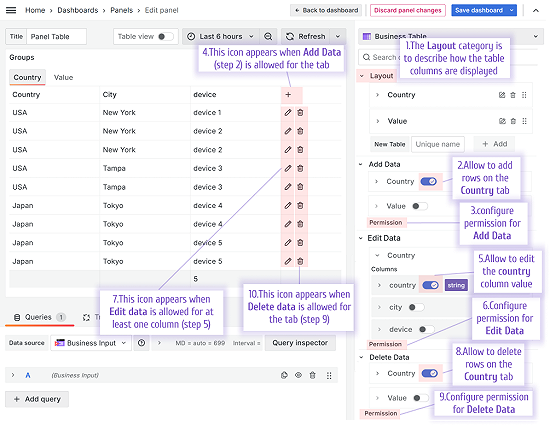
Task: Click Add button for new table
Action: coord(495,144)
